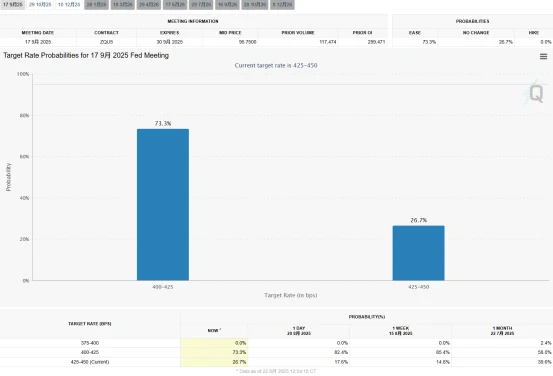Open the 28 1月26 meeting tab
Viewport: 553px width, 376px height.
[x=97, y=5]
